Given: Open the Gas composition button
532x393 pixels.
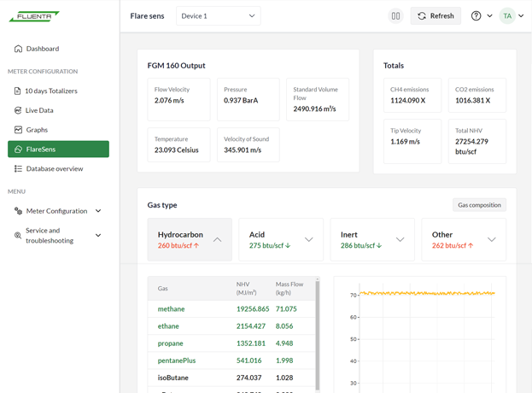Looking at the screenshot, I should [479, 205].
